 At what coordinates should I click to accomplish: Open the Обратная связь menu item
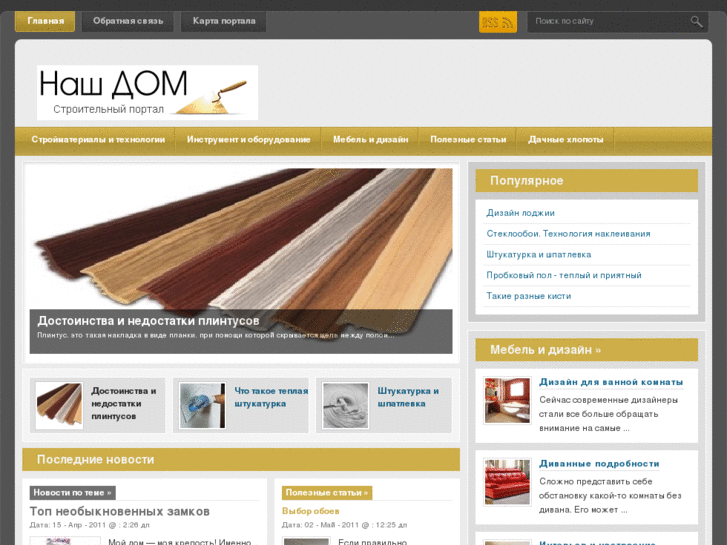128,21
